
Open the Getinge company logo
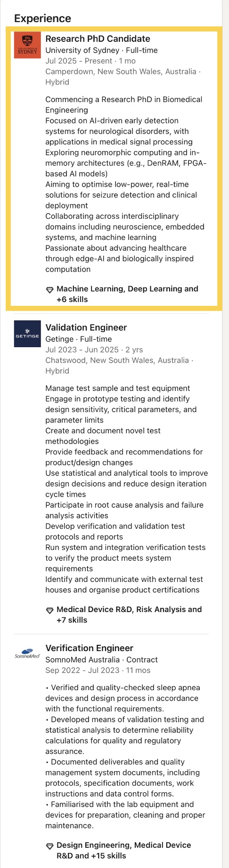27,334
